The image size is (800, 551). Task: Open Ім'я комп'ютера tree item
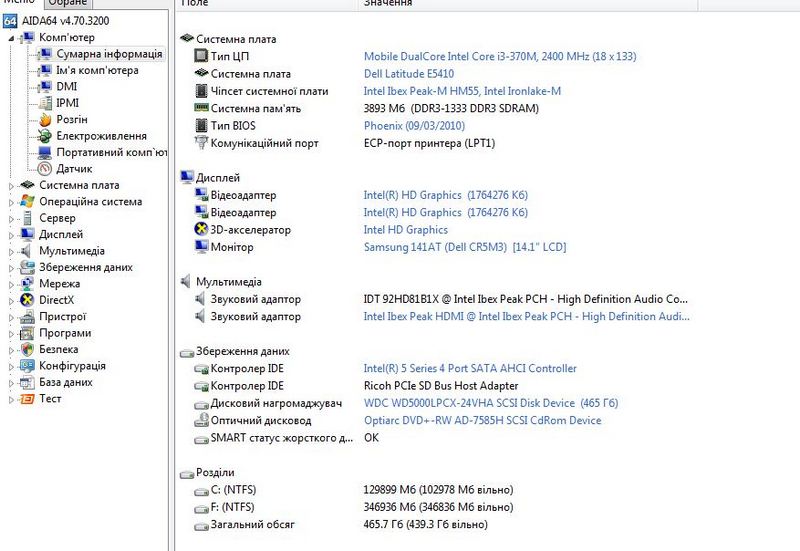pos(97,70)
